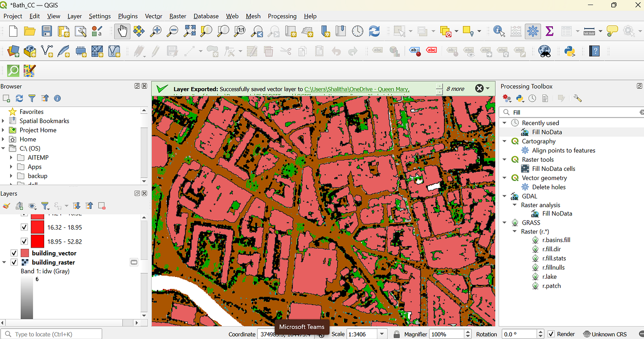Create a new project with blank page icon
The height and width of the screenshot is (339, 644).
click(13, 31)
